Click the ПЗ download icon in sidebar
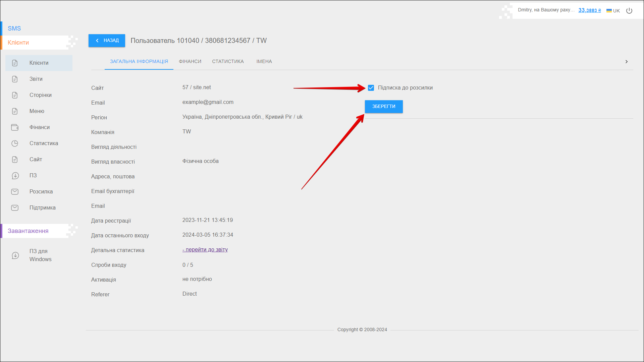 click(x=15, y=176)
